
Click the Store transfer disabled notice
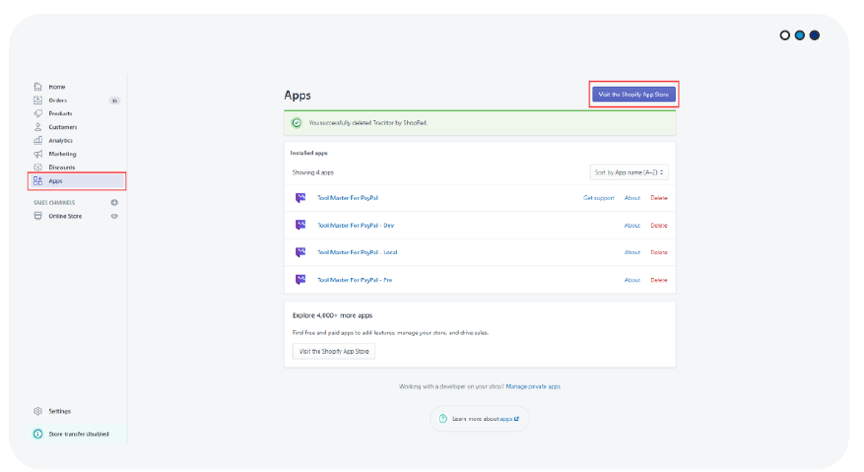point(76,434)
